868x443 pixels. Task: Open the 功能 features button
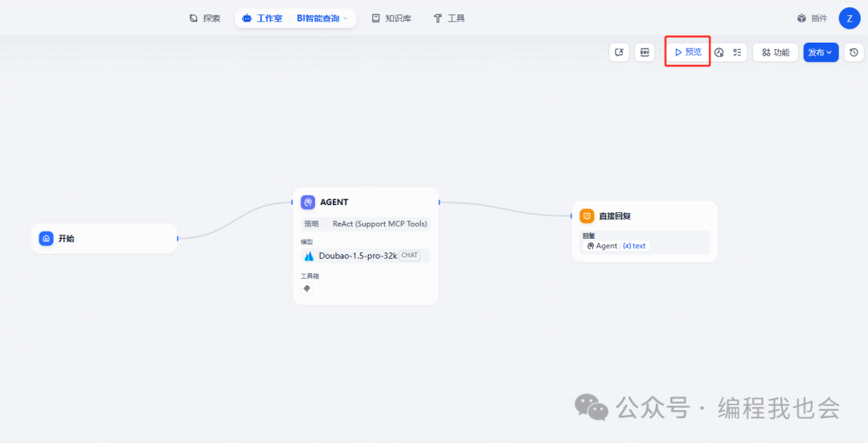click(776, 52)
